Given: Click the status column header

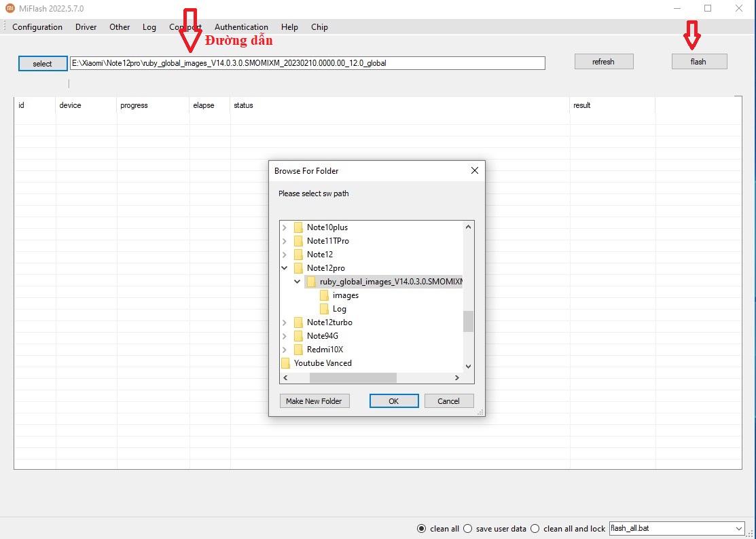Looking at the screenshot, I should pyautogui.click(x=399, y=105).
